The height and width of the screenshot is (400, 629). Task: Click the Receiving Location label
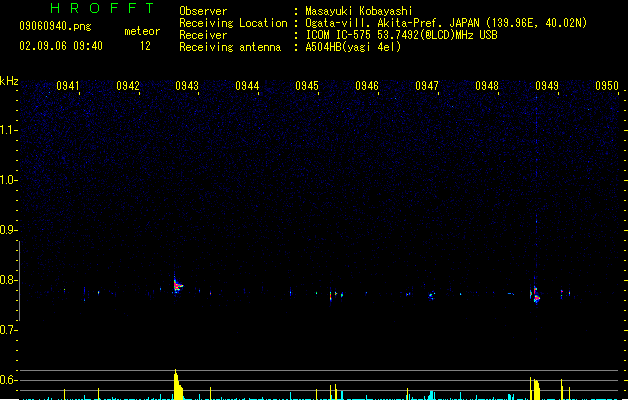coord(233,23)
